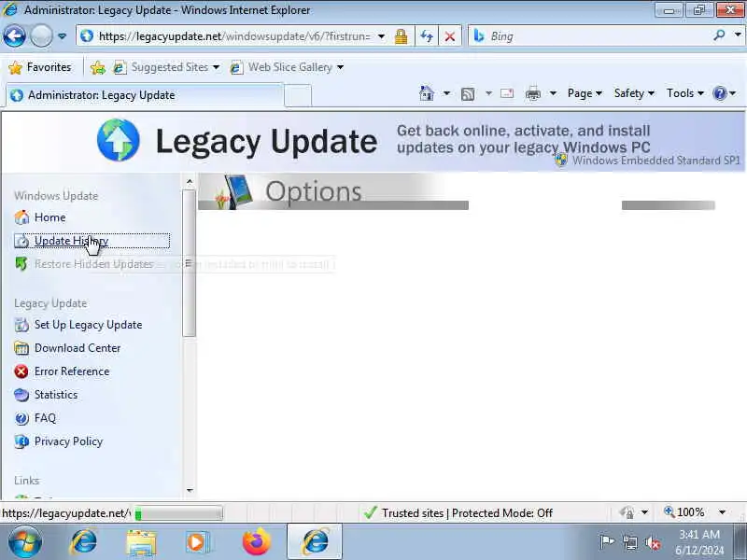
Task: Click the search magnifier icon
Action: coord(719,35)
